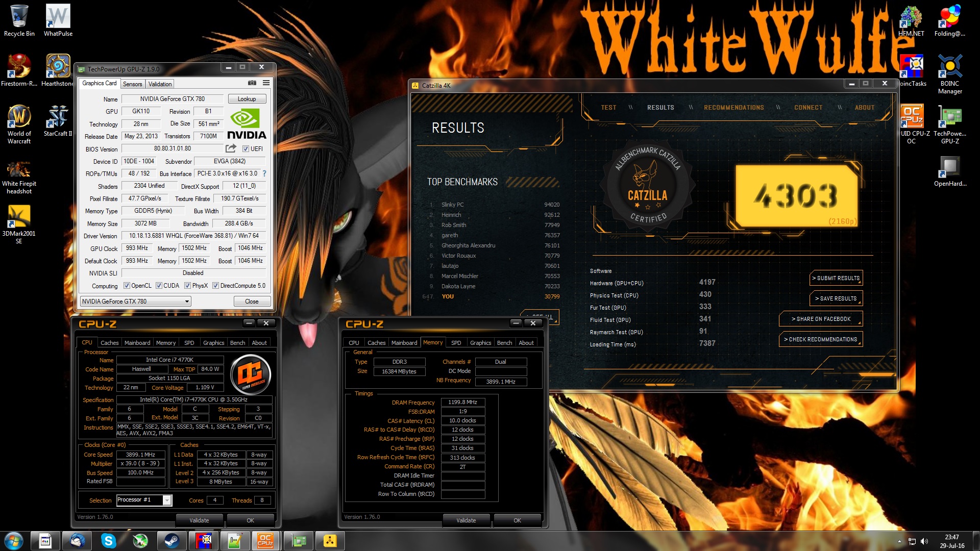Select the Firestorm desktop shortcut
The width and height of the screenshot is (980, 551).
click(19, 70)
